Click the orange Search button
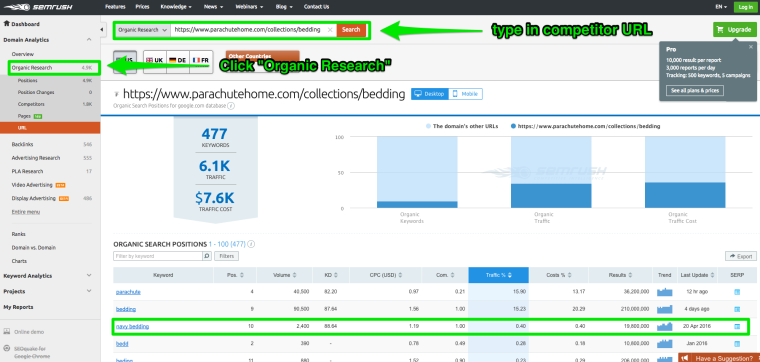 tap(351, 30)
